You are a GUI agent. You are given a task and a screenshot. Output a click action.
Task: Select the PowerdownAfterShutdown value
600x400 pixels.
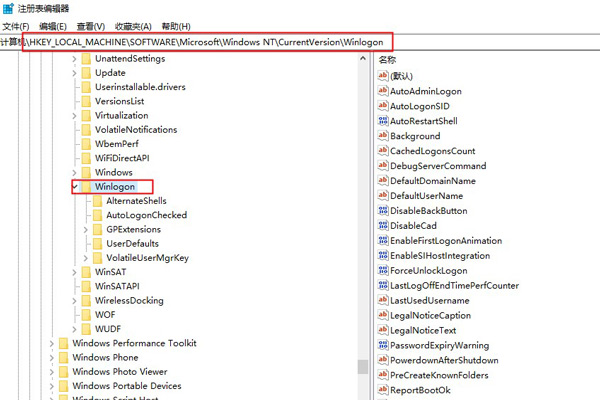[x=444, y=360]
